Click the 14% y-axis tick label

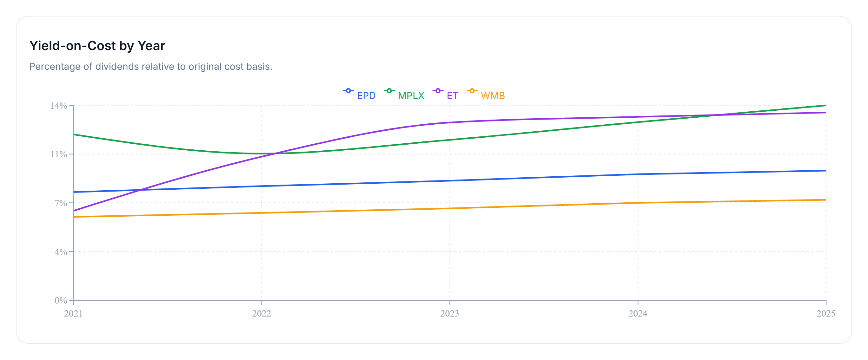pos(59,106)
